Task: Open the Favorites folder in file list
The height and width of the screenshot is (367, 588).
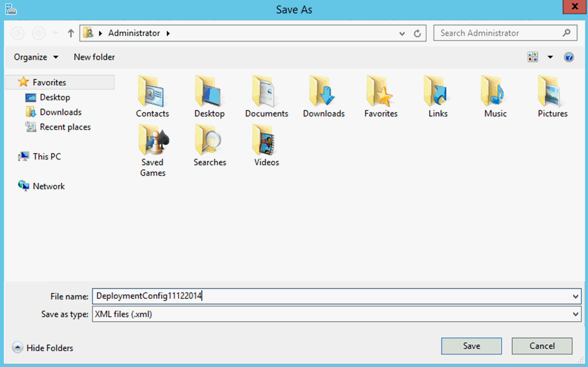Action: click(x=381, y=98)
